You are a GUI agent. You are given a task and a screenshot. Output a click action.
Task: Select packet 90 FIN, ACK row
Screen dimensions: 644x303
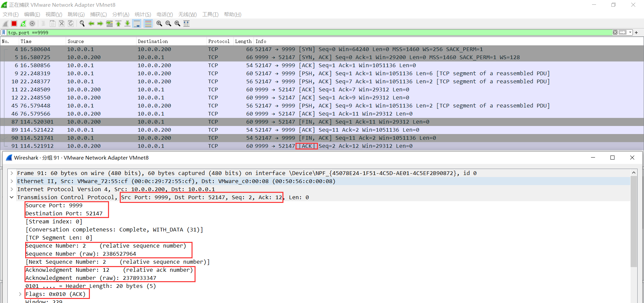tap(322, 138)
